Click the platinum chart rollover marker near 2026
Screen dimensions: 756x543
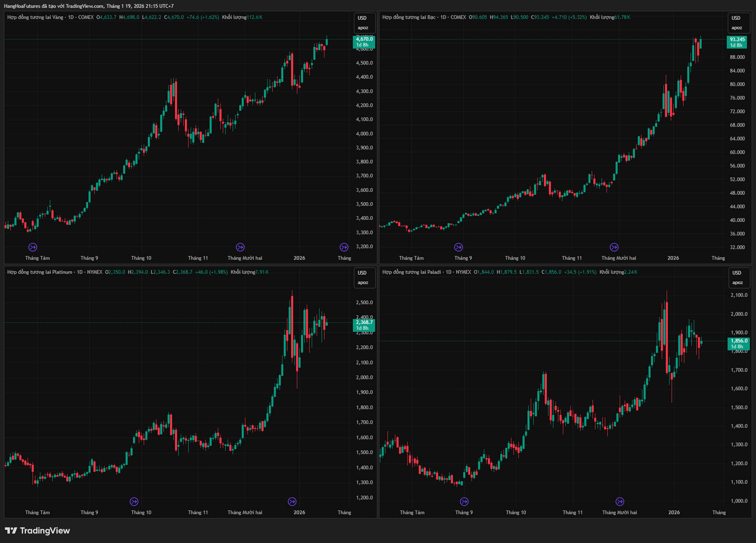click(x=292, y=501)
